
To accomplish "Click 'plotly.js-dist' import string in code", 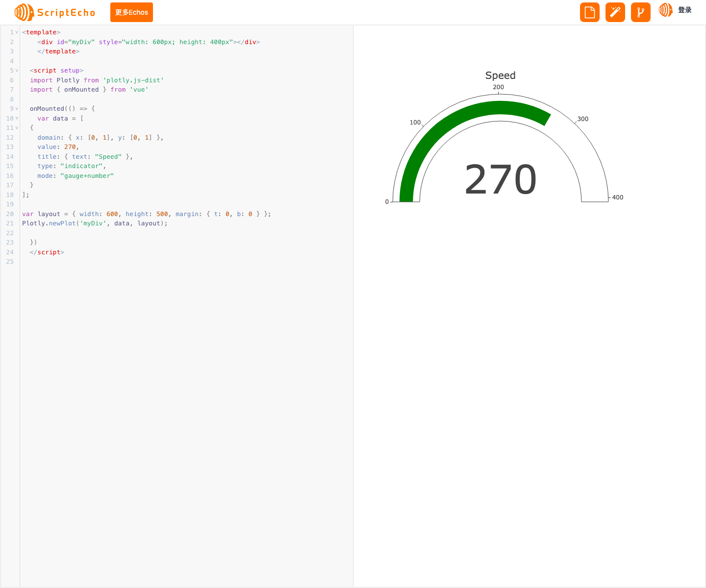I will [x=133, y=80].
